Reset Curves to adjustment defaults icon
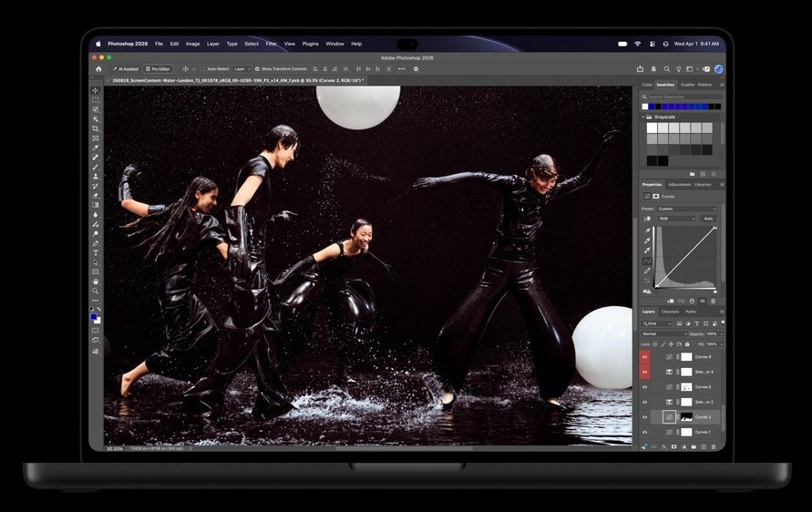812x512 pixels. tap(692, 301)
